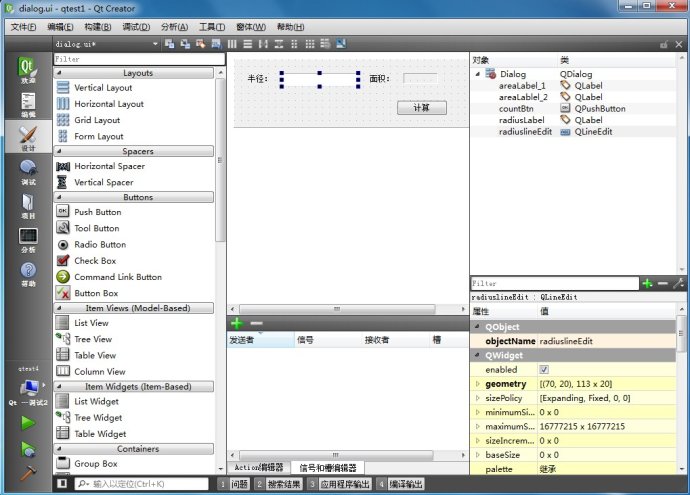
Task: Open the 编译输出 pane
Action: click(400, 484)
